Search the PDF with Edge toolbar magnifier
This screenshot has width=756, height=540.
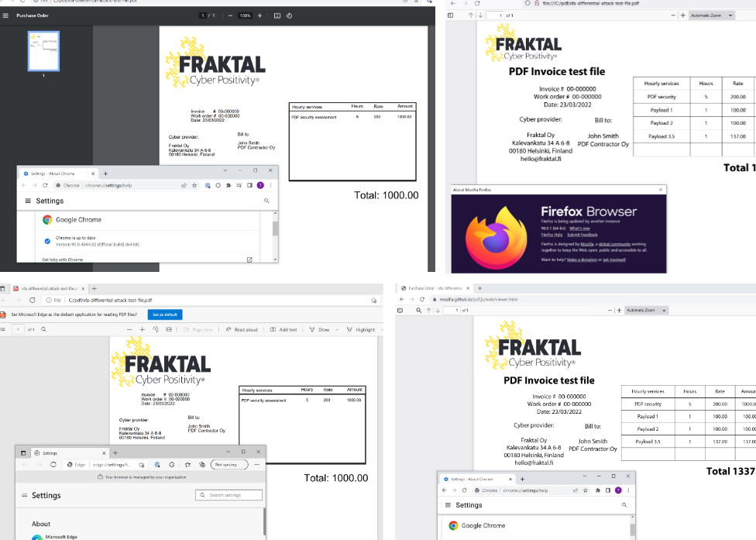[43, 329]
